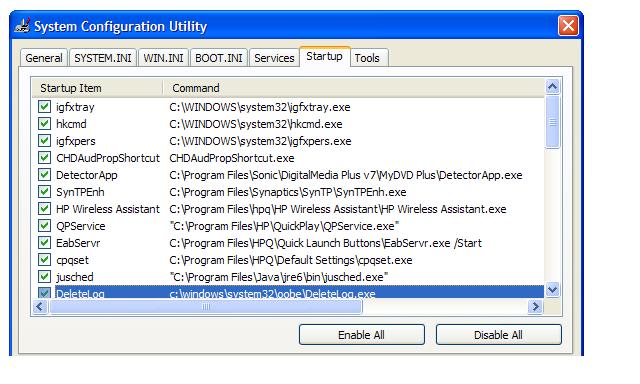This screenshot has width=640, height=384.
Task: Select HP Wireless Assistant item name
Action: point(108,209)
